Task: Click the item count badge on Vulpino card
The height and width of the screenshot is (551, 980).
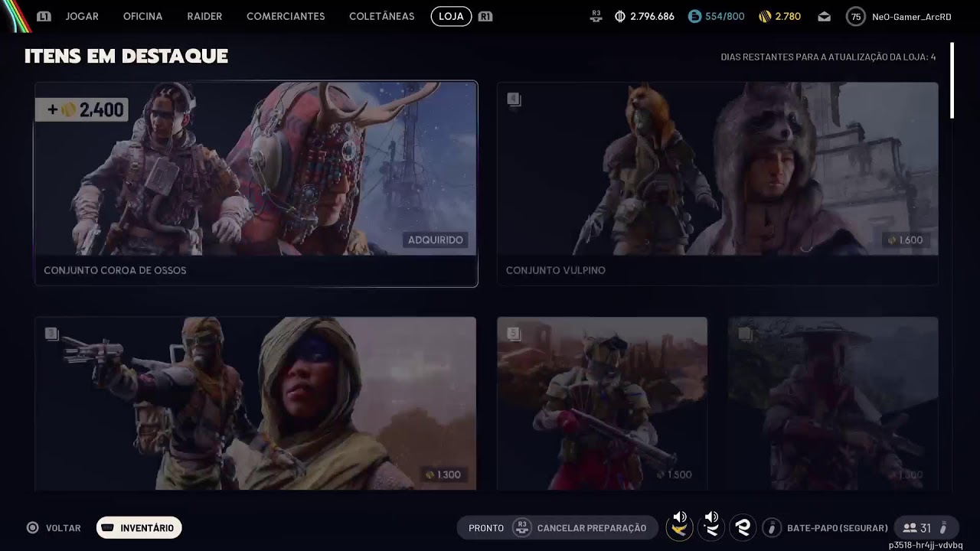Action: click(x=514, y=99)
